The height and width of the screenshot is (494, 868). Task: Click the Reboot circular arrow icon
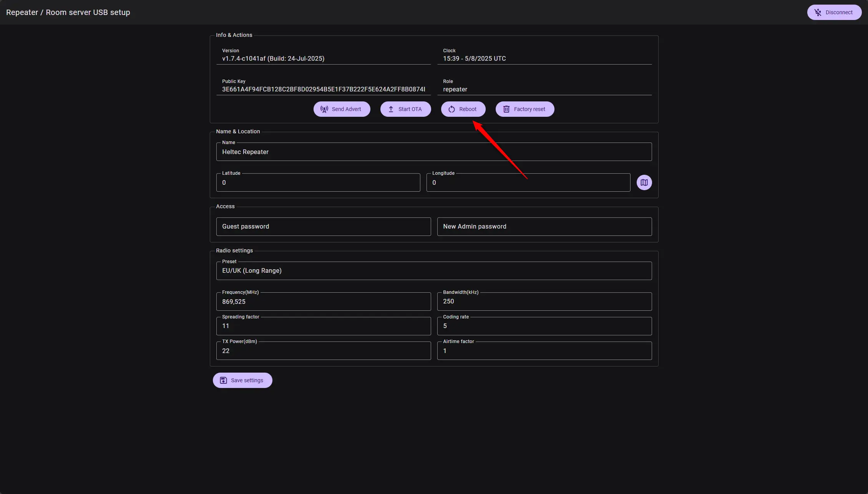(451, 109)
